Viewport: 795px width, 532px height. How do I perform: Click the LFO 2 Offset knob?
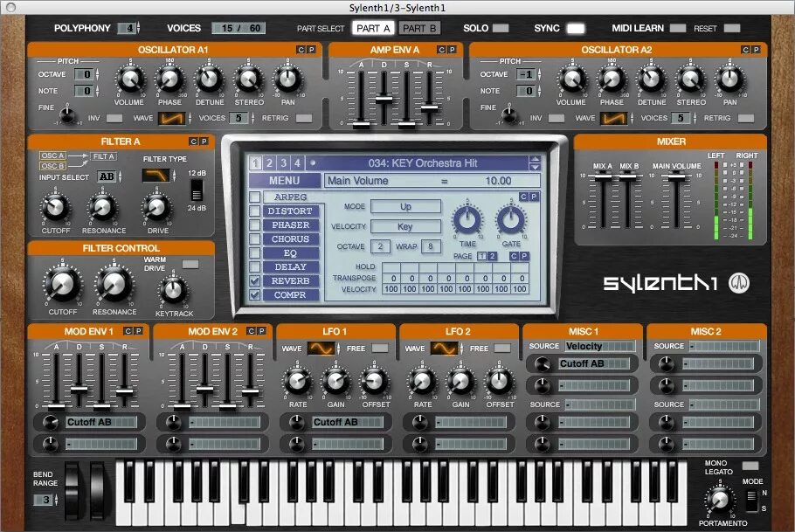point(500,382)
